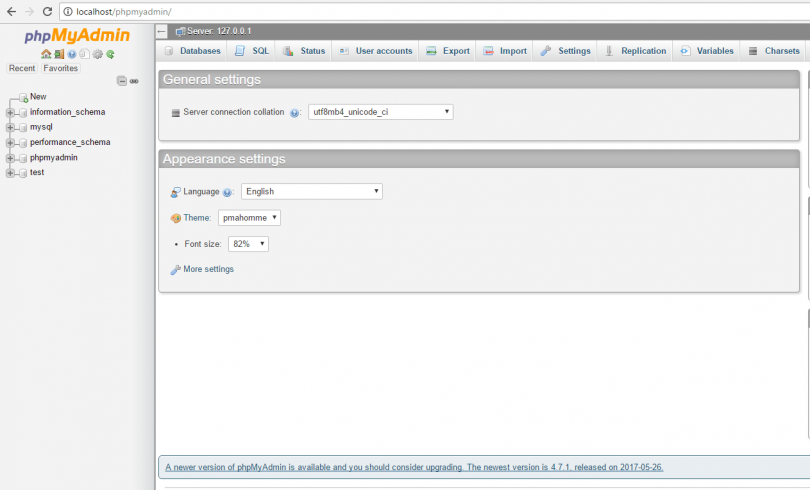
Task: Expand the information_schema database node
Action: click(x=10, y=113)
